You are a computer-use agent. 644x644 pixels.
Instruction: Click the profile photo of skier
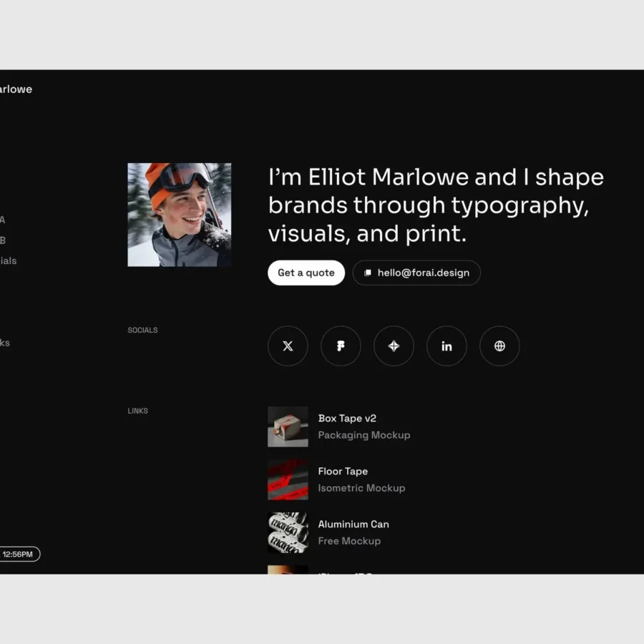coord(179,215)
